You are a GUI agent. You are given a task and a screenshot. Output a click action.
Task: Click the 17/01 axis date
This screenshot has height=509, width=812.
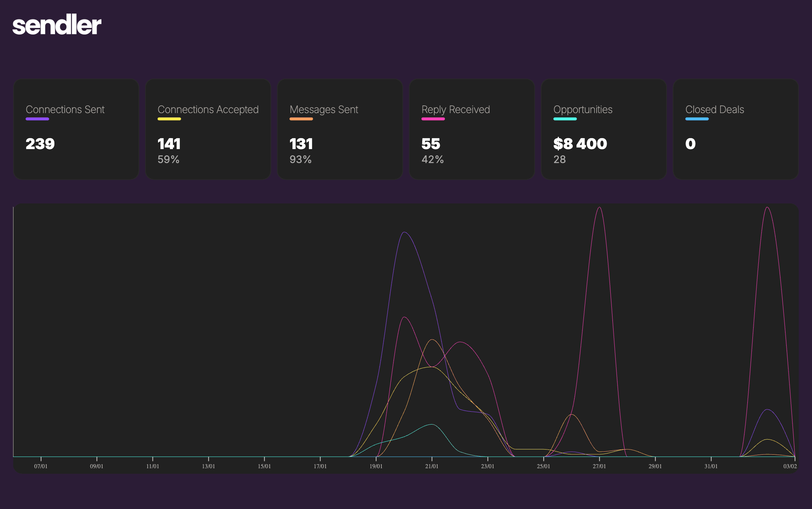(x=320, y=466)
